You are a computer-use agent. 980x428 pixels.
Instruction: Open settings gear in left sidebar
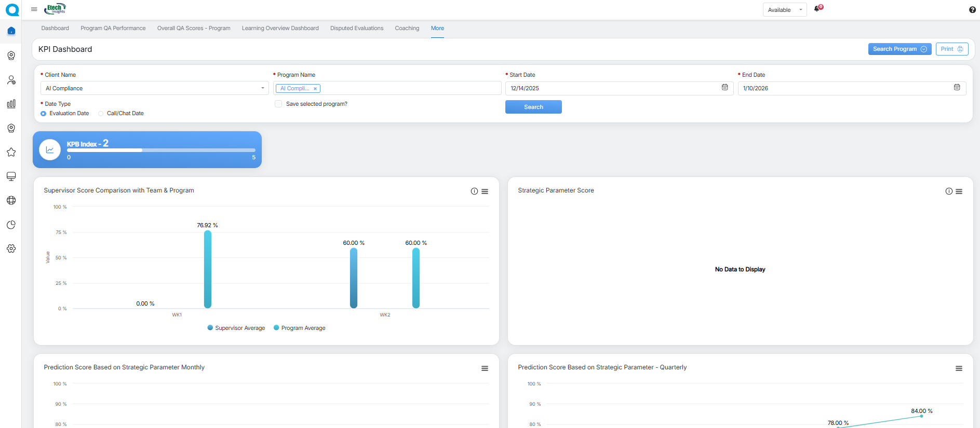11,249
